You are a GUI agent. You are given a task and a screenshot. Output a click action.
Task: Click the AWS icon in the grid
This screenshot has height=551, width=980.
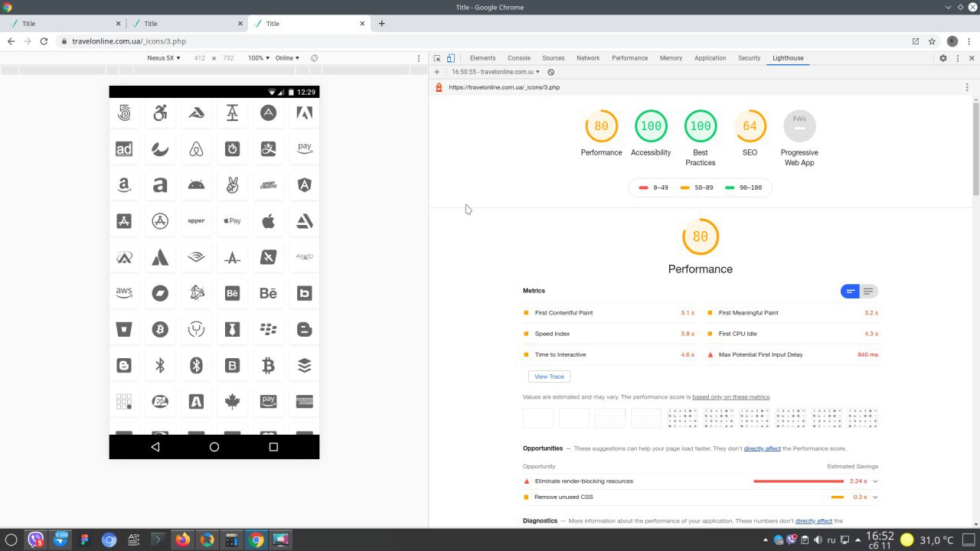pos(124,293)
